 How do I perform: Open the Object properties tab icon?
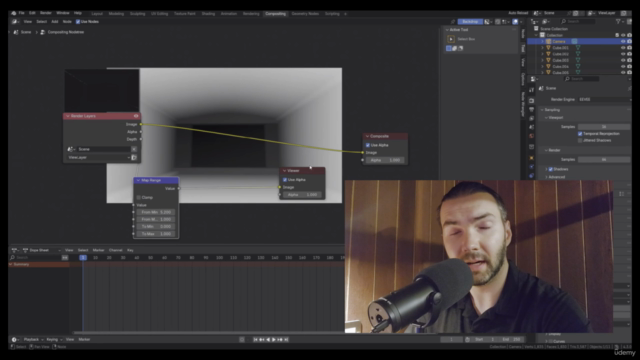coord(531,158)
